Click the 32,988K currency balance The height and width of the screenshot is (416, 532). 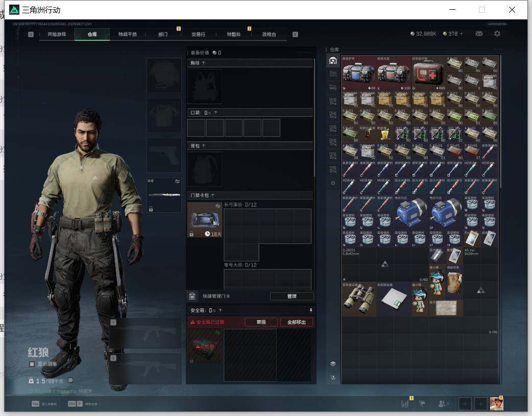pyautogui.click(x=423, y=34)
